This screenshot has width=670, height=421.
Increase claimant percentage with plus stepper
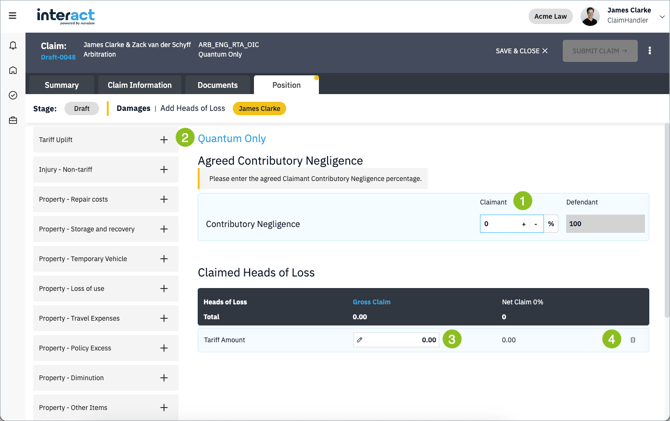(523, 224)
